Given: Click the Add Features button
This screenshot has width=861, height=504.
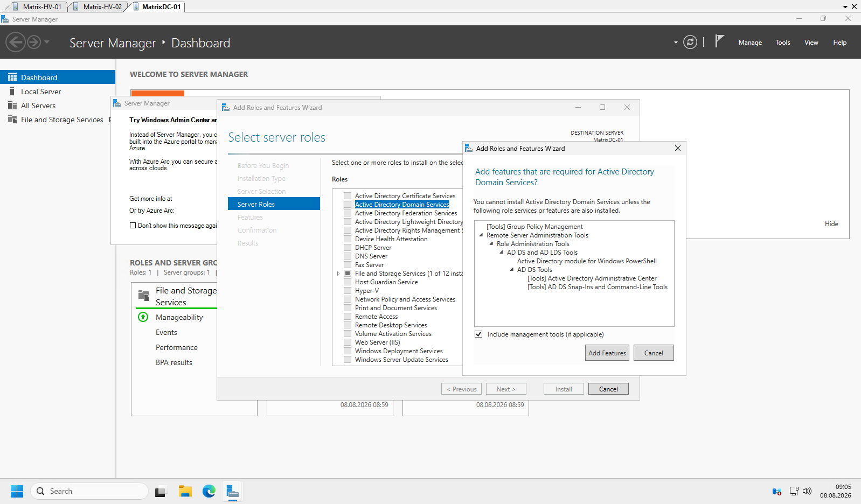Looking at the screenshot, I should [607, 353].
